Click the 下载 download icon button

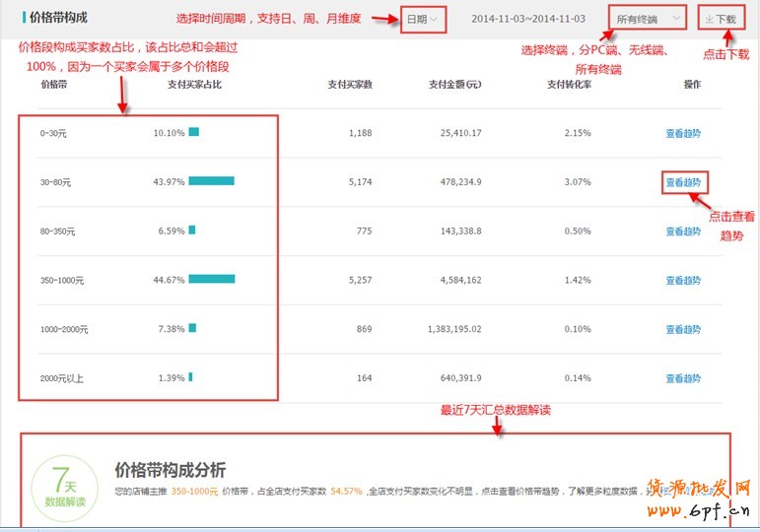pos(720,19)
